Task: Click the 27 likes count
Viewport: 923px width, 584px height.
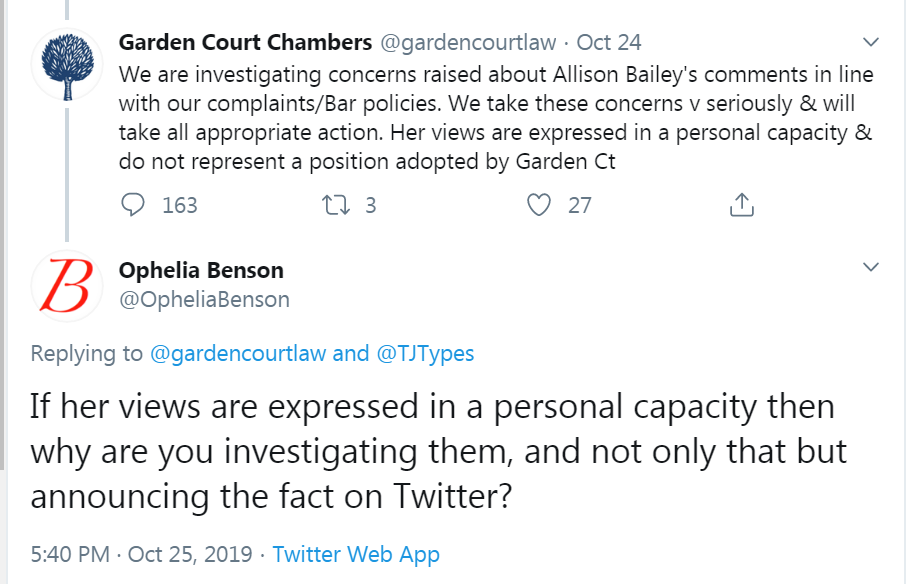Action: (579, 205)
